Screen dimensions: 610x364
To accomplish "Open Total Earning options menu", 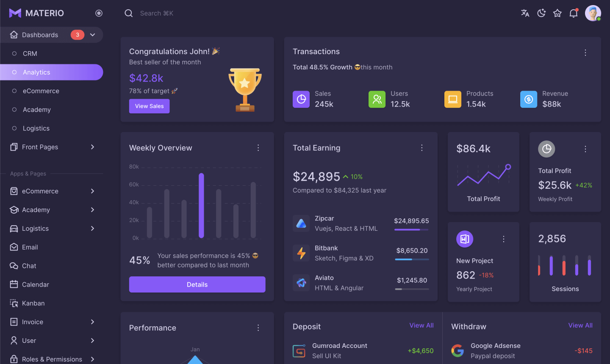I will click(421, 148).
